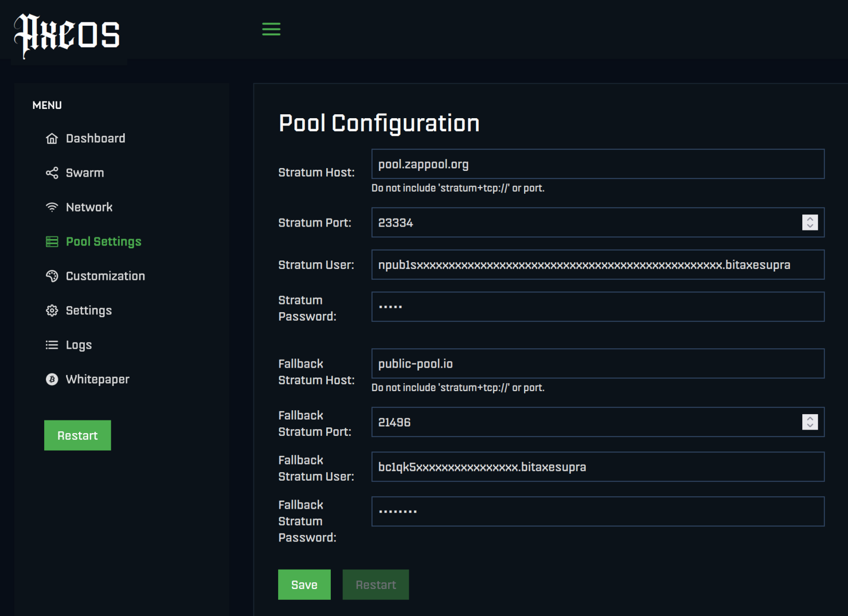Increment the Stratum Port using the stepper
The height and width of the screenshot is (616, 848).
tap(810, 219)
